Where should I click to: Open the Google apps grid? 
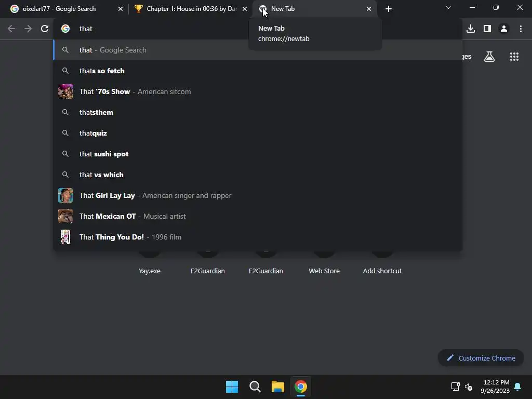pyautogui.click(x=514, y=57)
